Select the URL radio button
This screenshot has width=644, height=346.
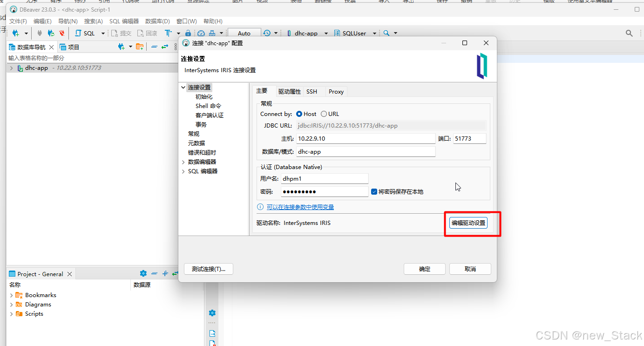[x=324, y=114]
